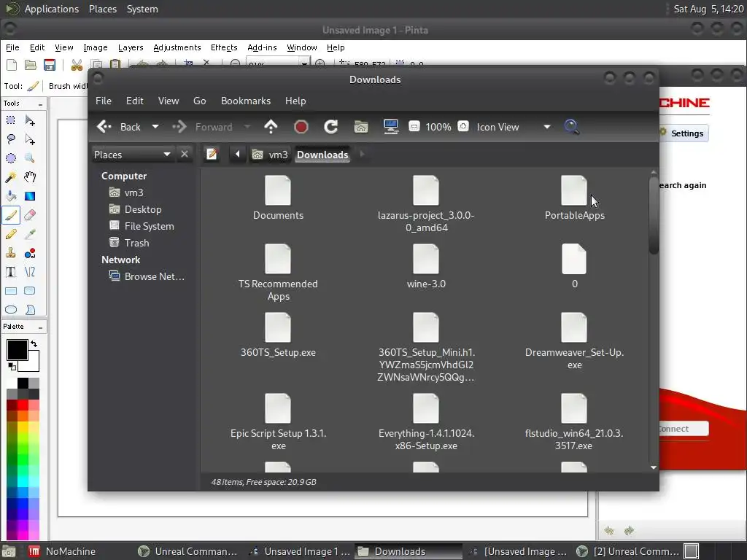Select the Paint Bucket tool in Pinta

10,195
